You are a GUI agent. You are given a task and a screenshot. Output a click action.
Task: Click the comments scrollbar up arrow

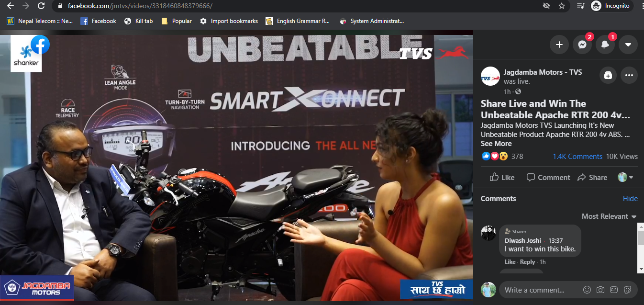pyautogui.click(x=641, y=226)
